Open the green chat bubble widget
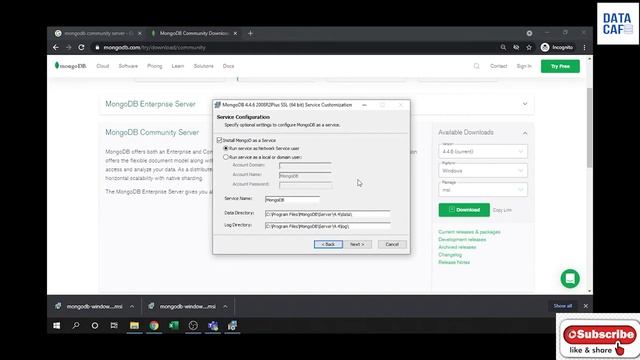 [570, 279]
